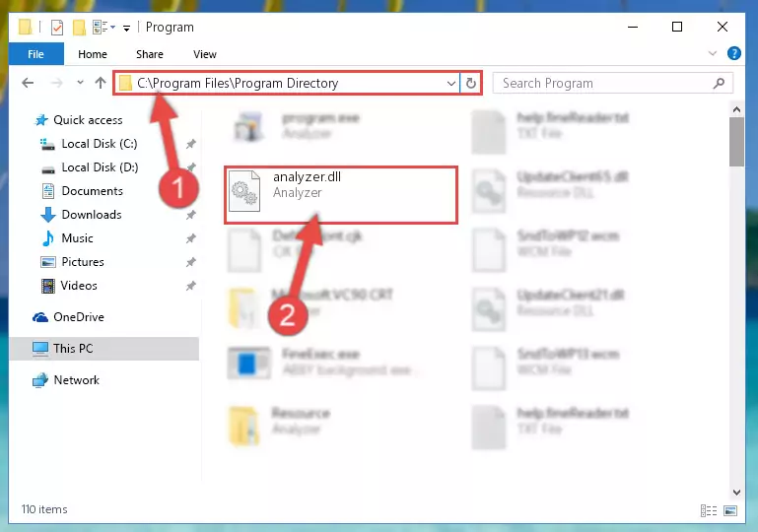Click pin icon next to Downloads
758x532 pixels.
(x=191, y=215)
